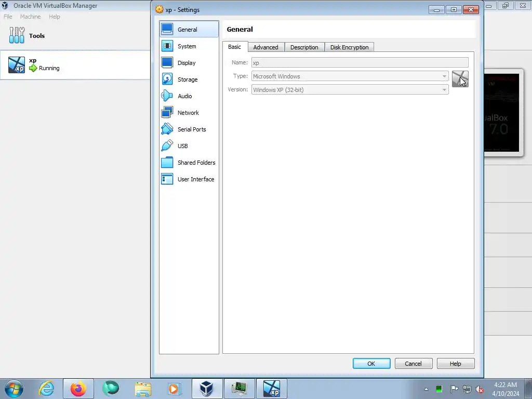Click the green tray monitor icon

click(438, 389)
